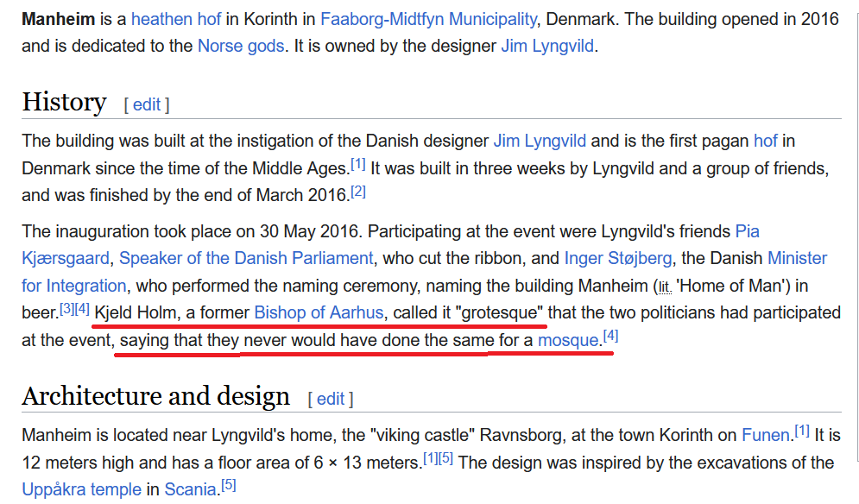Click edit link beside the History heading

(x=147, y=104)
